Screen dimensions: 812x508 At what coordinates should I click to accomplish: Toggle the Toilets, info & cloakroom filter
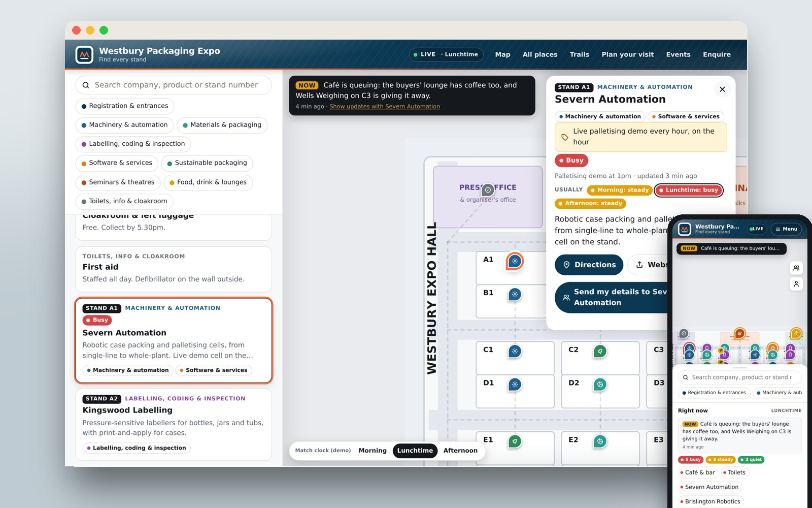124,201
